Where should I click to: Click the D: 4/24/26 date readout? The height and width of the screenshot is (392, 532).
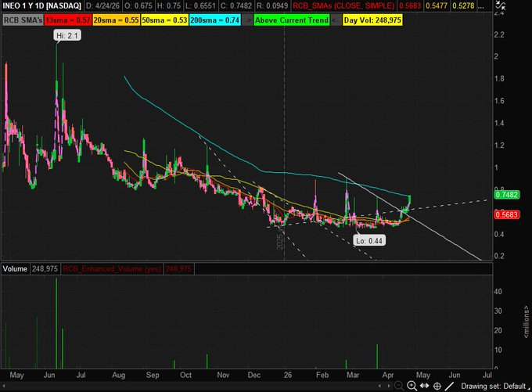point(102,5)
